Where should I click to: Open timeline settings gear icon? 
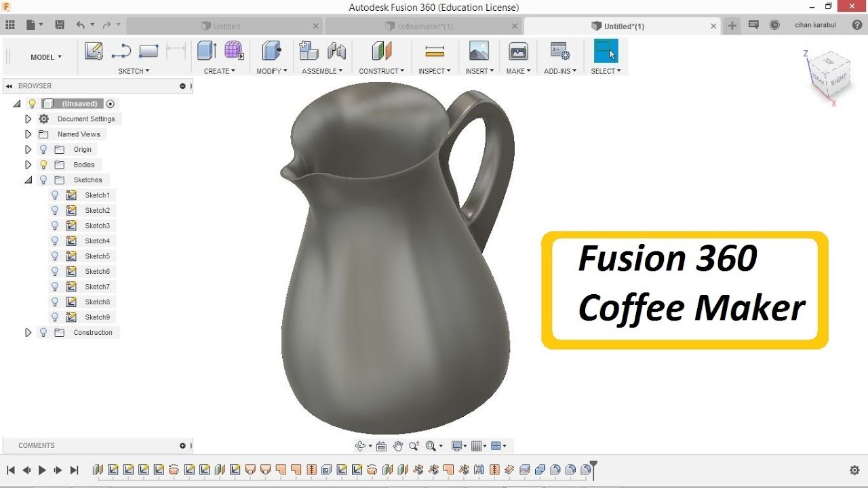tap(854, 470)
